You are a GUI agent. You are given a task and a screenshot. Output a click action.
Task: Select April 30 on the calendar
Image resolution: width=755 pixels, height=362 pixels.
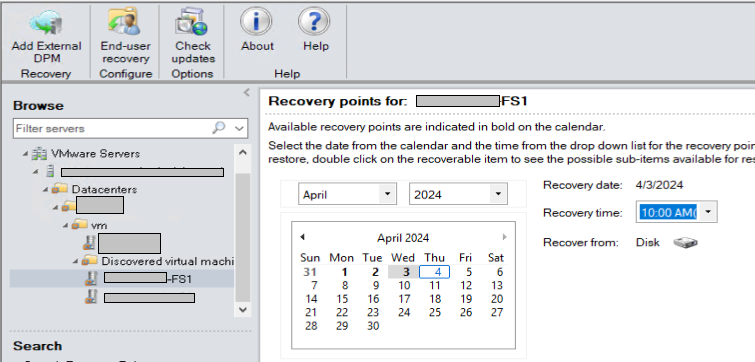(x=373, y=326)
